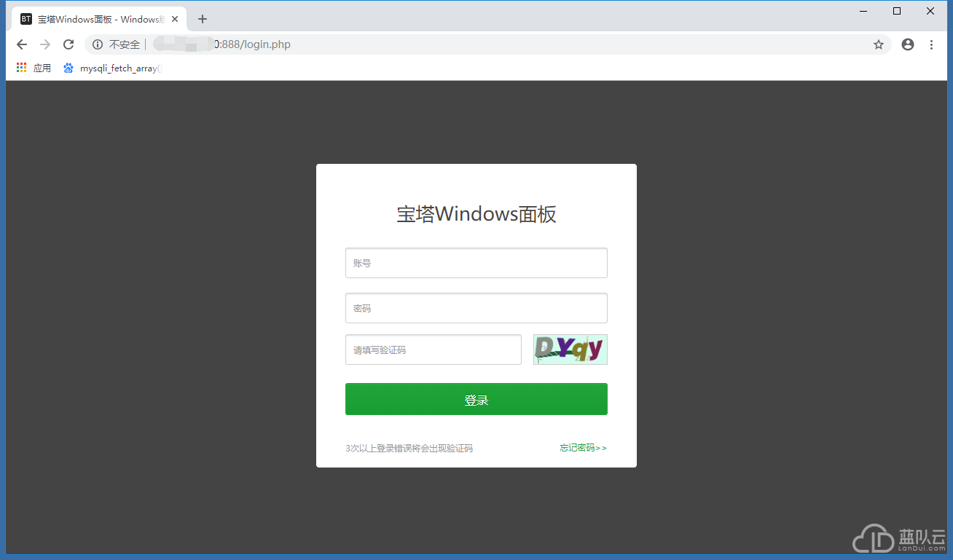The image size is (953, 560).
Task: Focus the 密码 password input field
Action: pos(476,308)
